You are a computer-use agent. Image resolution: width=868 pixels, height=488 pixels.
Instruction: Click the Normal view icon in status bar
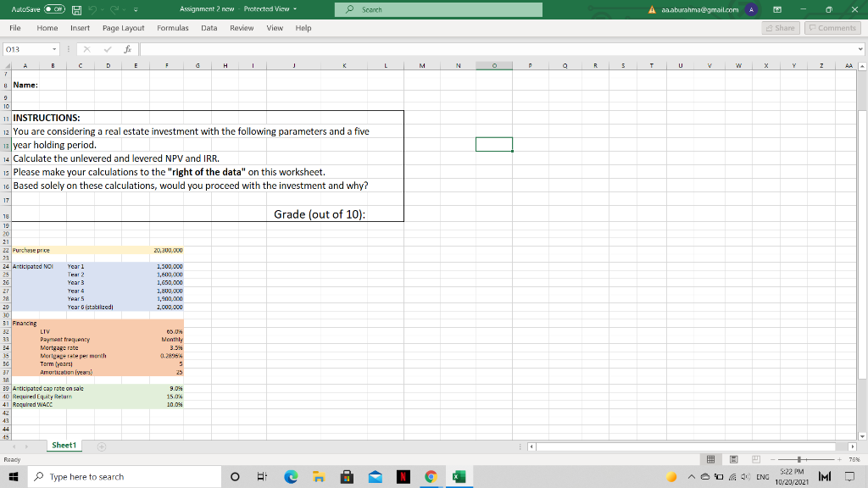710,458
